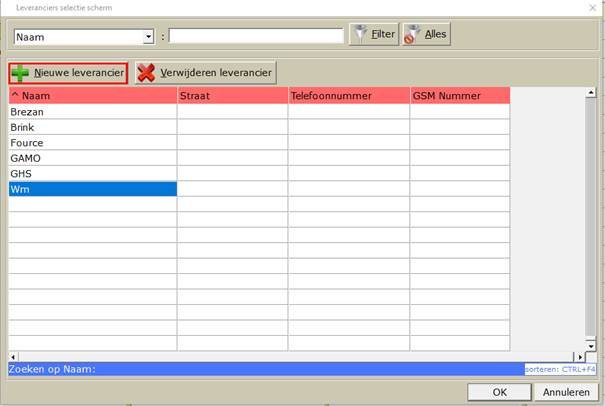Select the Wm supplier row
605x406 pixels.
coord(259,189)
